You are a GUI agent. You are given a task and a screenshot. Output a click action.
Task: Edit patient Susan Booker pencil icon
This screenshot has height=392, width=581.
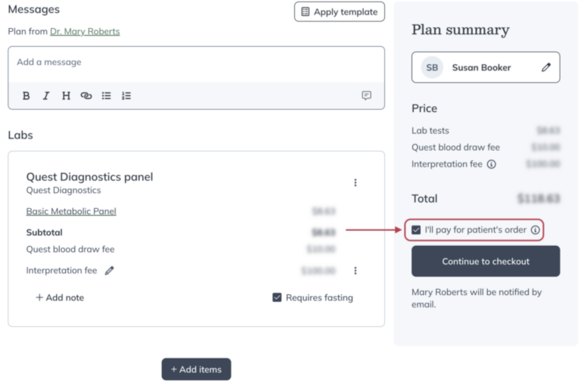pos(546,67)
